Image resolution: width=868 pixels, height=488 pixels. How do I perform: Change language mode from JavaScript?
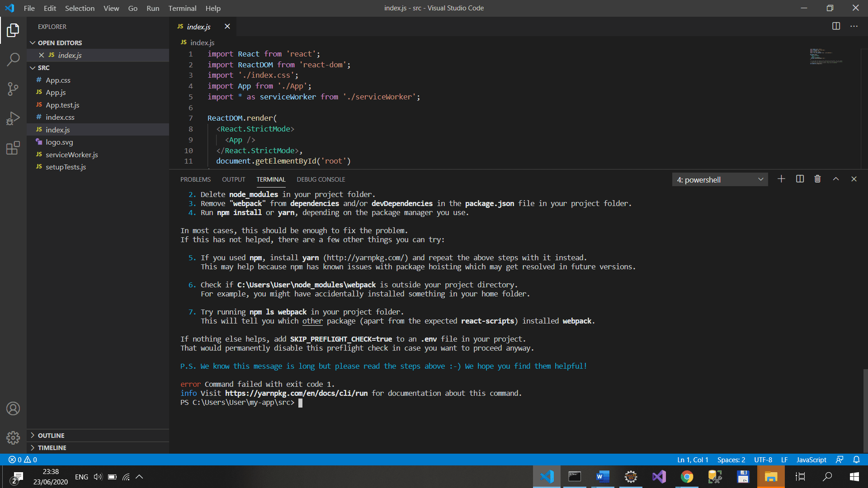coord(811,460)
